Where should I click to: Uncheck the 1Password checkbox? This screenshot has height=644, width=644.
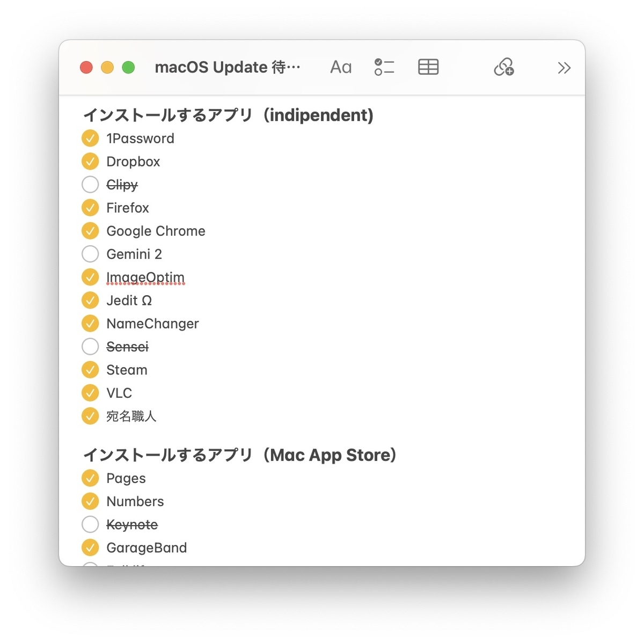pos(90,138)
